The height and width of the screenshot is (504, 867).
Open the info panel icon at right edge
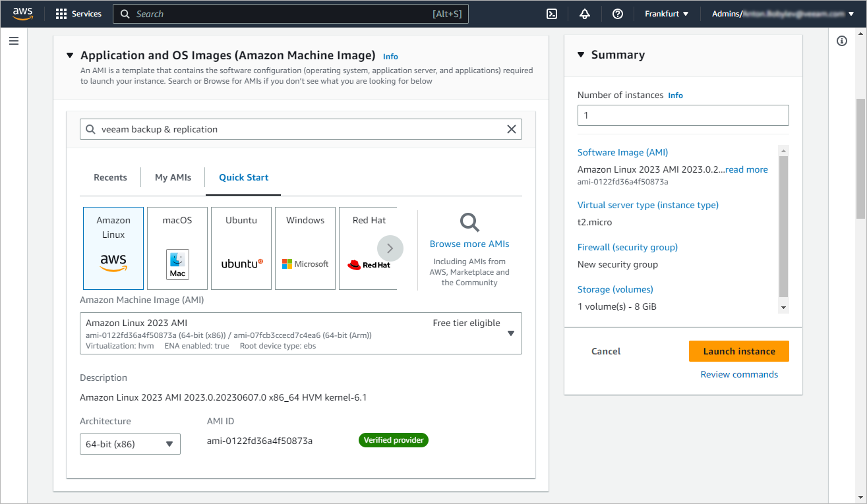tap(842, 41)
